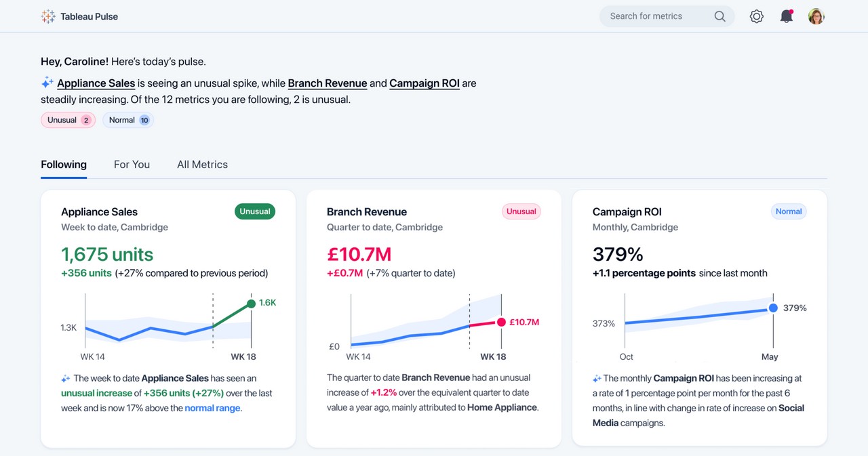This screenshot has height=456, width=868.
Task: Open Campaign ROI link in summary
Action: click(x=425, y=83)
